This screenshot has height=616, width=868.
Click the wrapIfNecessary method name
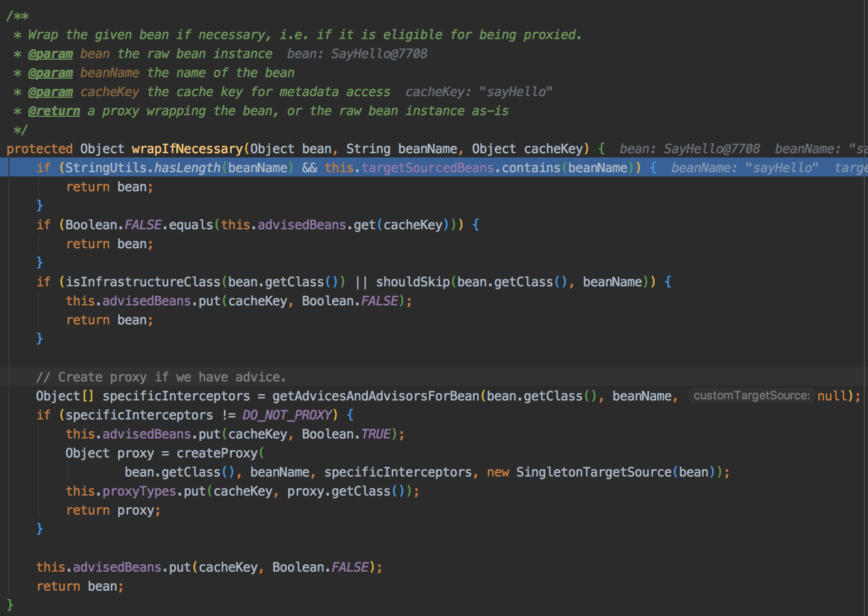pos(187,149)
